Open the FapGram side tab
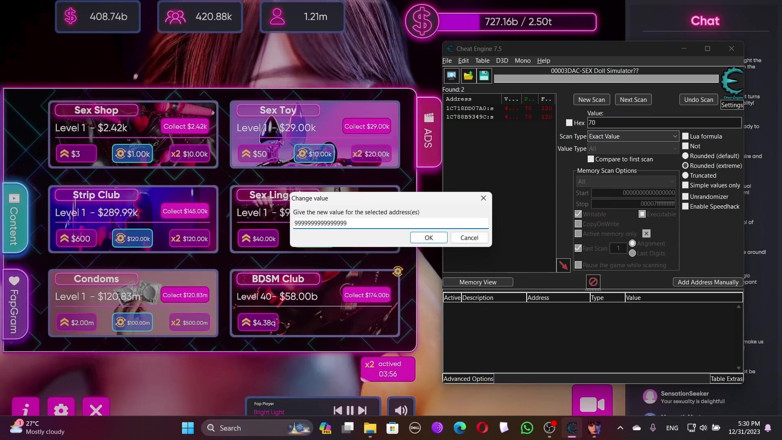782x440 pixels. pyautogui.click(x=14, y=304)
